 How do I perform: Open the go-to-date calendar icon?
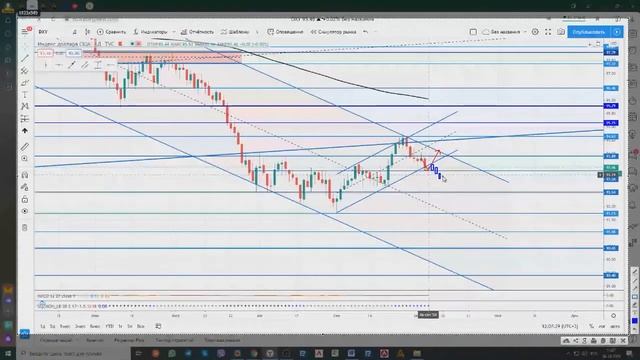click(158, 326)
